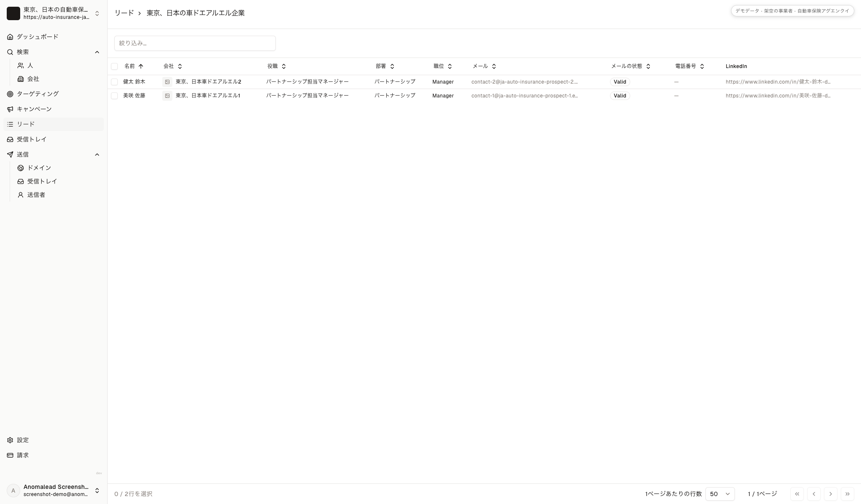This screenshot has width=861, height=504.
Task: Go to last page button
Action: [x=848, y=494]
